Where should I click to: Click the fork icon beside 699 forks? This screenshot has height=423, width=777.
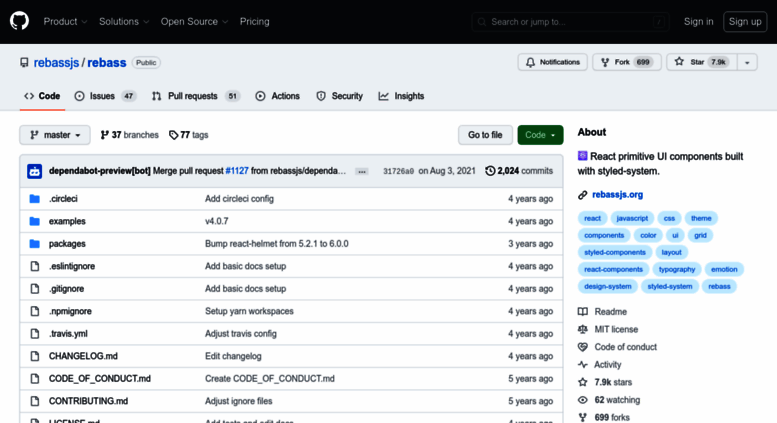(583, 417)
